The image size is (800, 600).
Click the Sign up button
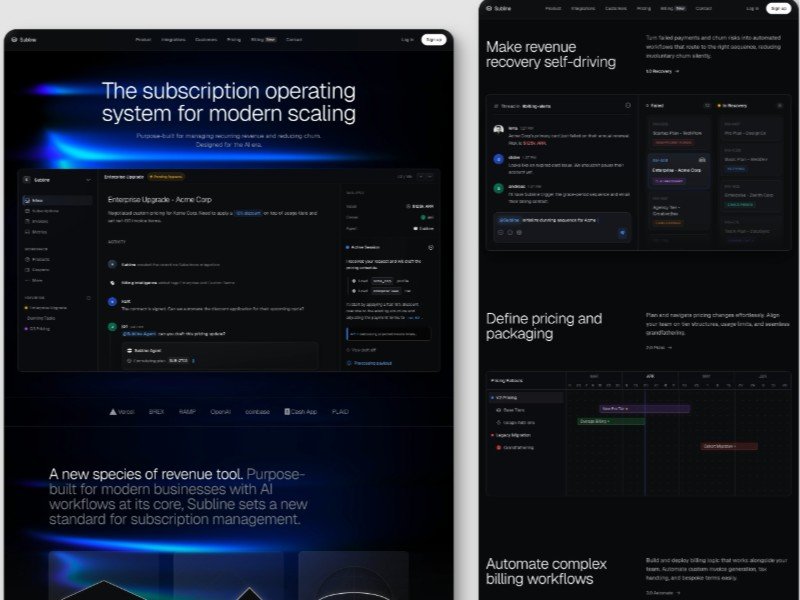tap(433, 39)
